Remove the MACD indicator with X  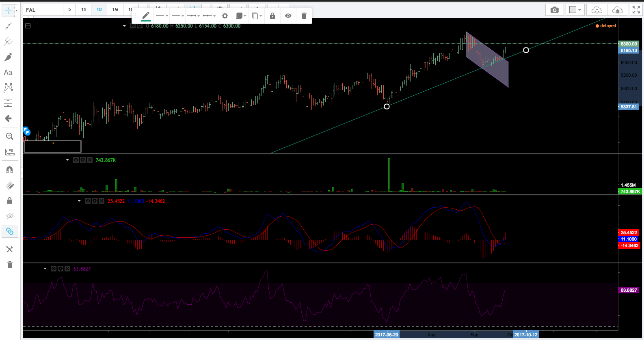(102, 201)
